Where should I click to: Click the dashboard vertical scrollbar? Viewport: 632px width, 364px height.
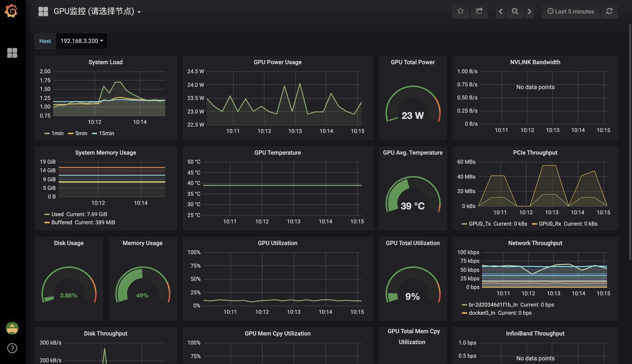pos(630,142)
